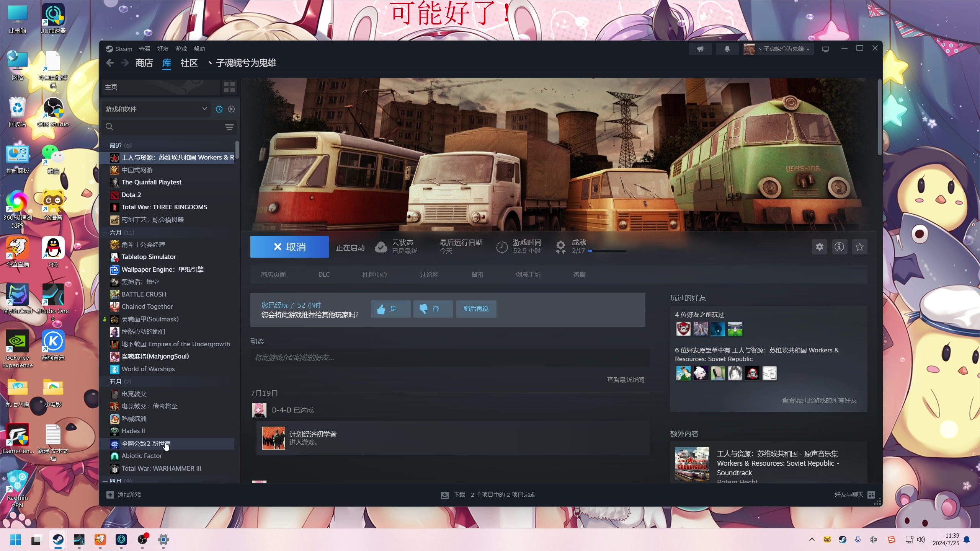Toggle show ready-to-play games icon
The width and height of the screenshot is (980, 551).
231,109
